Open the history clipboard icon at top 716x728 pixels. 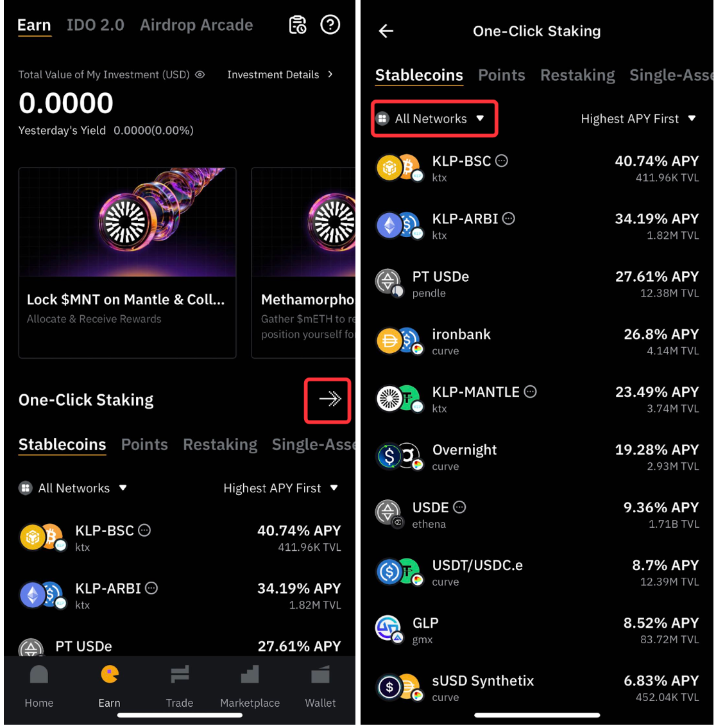tap(298, 25)
